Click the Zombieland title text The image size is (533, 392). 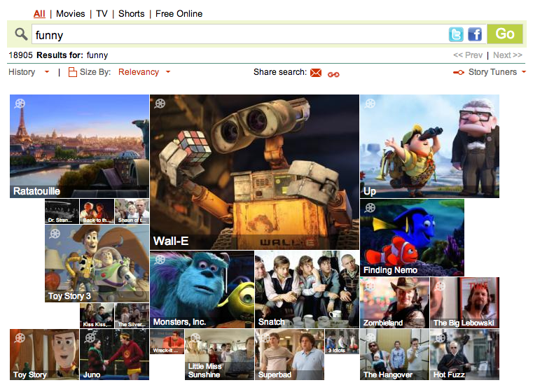[x=383, y=323]
